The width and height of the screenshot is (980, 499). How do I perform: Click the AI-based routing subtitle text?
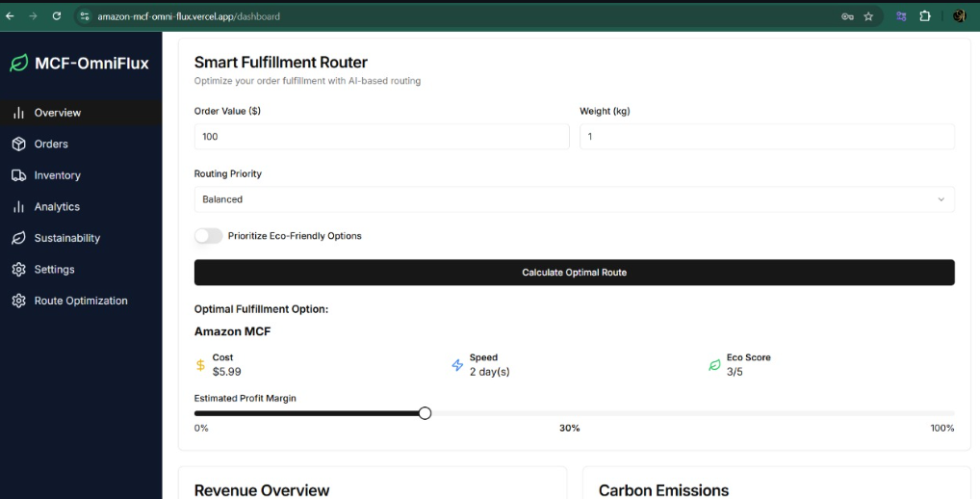pyautogui.click(x=307, y=81)
